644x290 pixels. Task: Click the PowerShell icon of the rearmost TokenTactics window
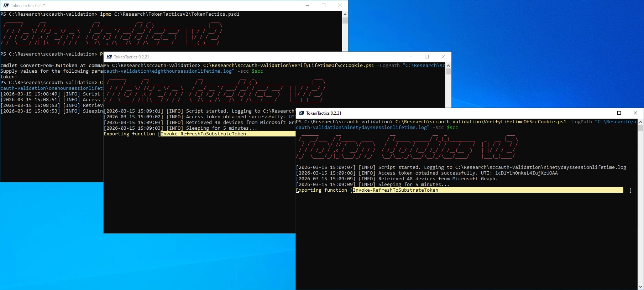click(6, 5)
